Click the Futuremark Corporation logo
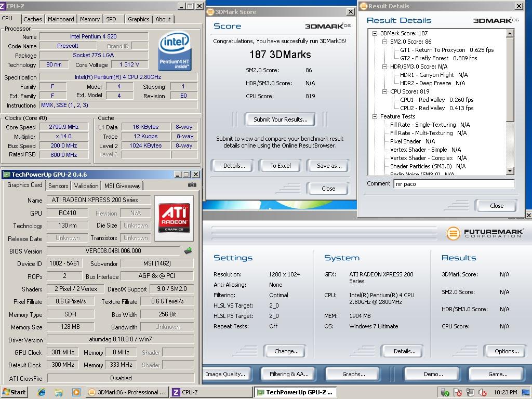The image size is (532, 399). [485, 233]
